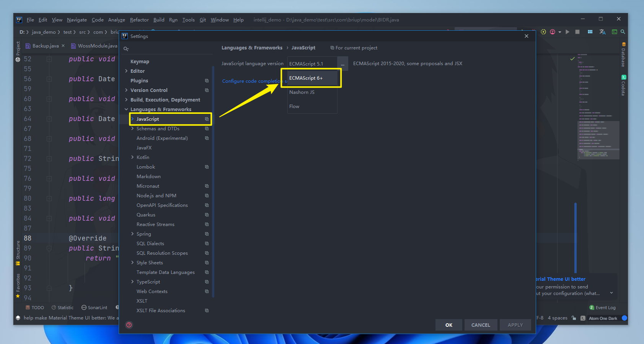Open Project Structure grid icon

[x=590, y=32]
